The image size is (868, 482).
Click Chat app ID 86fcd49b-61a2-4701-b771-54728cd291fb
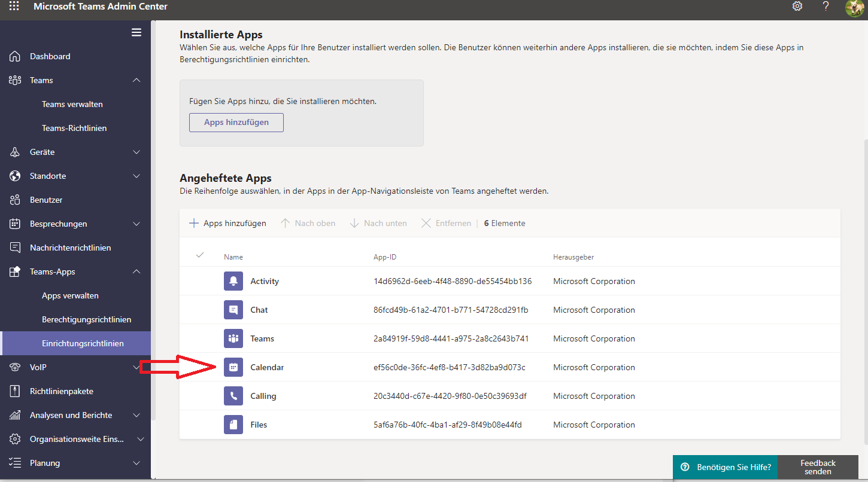pyautogui.click(x=451, y=310)
